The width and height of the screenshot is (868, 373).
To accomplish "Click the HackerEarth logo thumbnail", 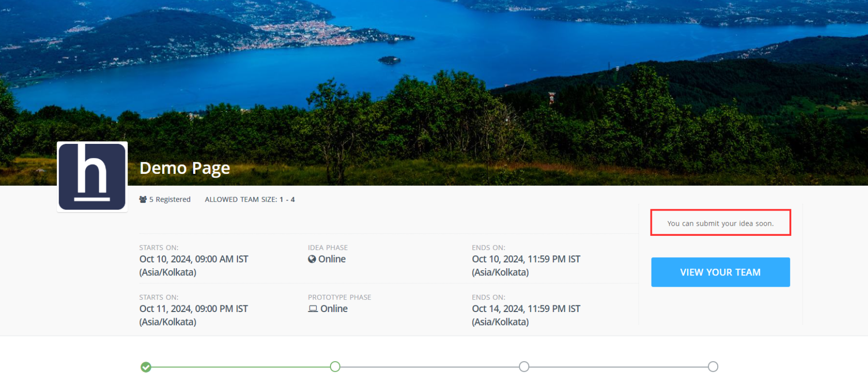I will (92, 177).
